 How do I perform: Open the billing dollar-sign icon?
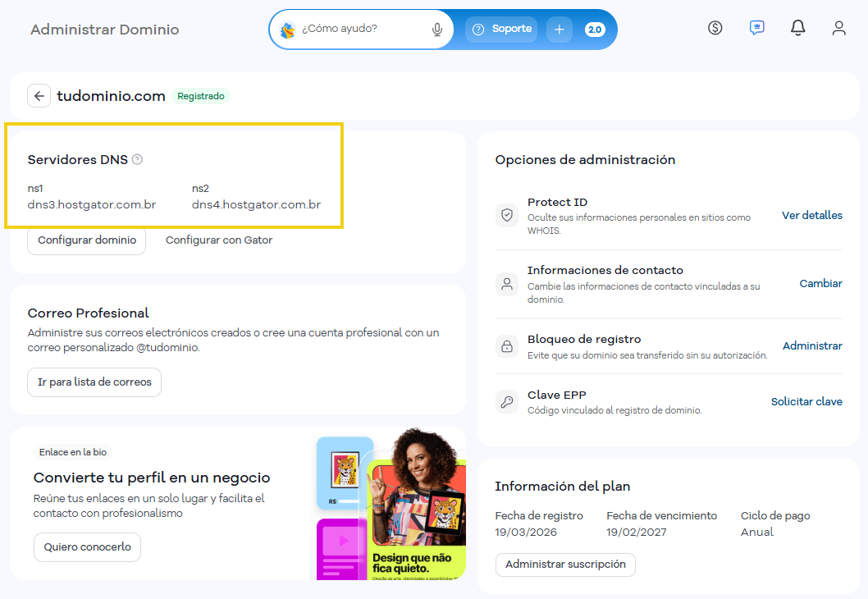[715, 28]
